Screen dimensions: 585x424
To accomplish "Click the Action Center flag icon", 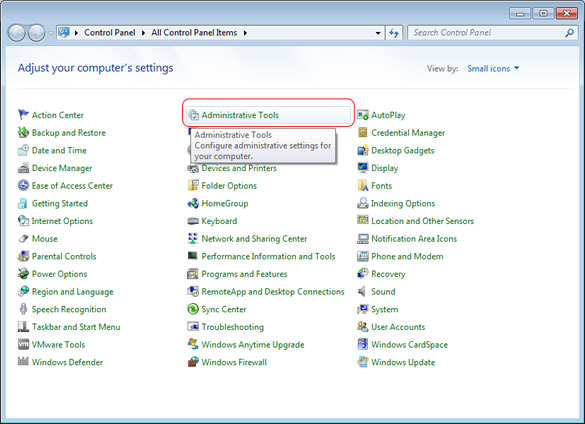I will (23, 115).
